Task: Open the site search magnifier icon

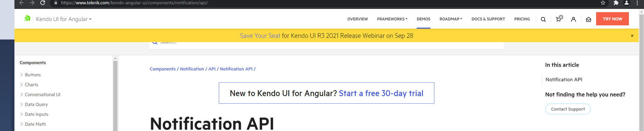Action: [x=543, y=19]
